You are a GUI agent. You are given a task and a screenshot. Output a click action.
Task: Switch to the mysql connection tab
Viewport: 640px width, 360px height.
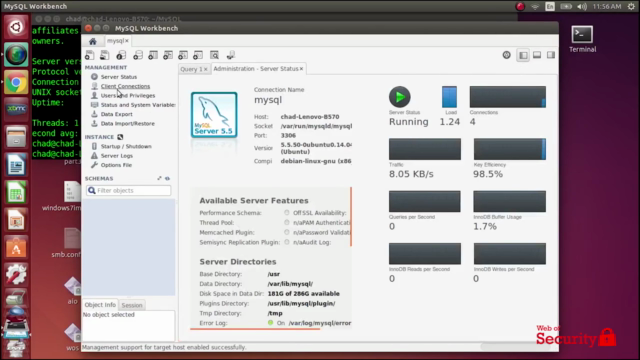tap(115, 41)
